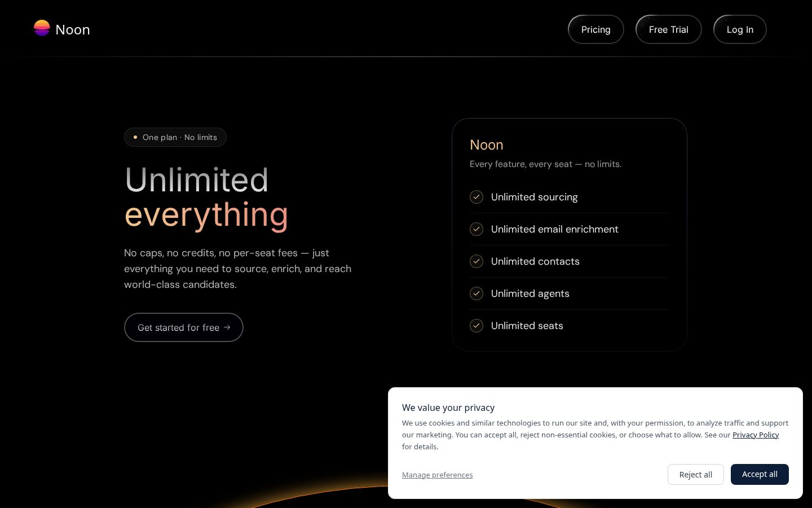Open the Privacy Policy link
The image size is (812, 508).
pyautogui.click(x=756, y=435)
